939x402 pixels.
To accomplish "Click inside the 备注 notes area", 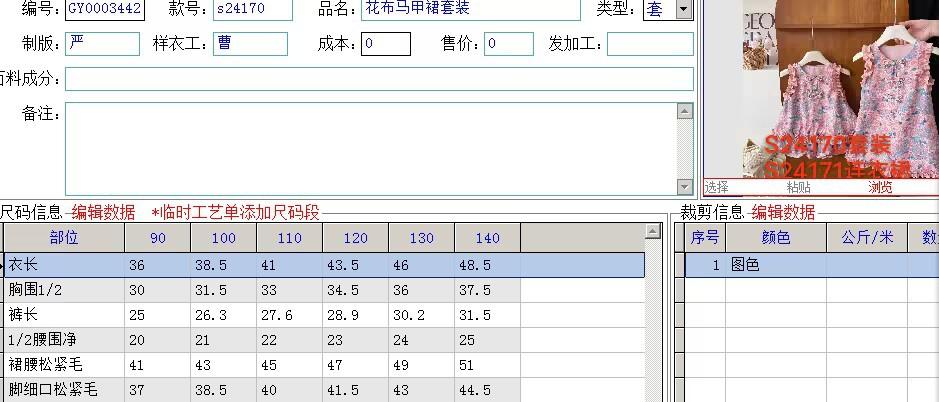I will [x=370, y=148].
